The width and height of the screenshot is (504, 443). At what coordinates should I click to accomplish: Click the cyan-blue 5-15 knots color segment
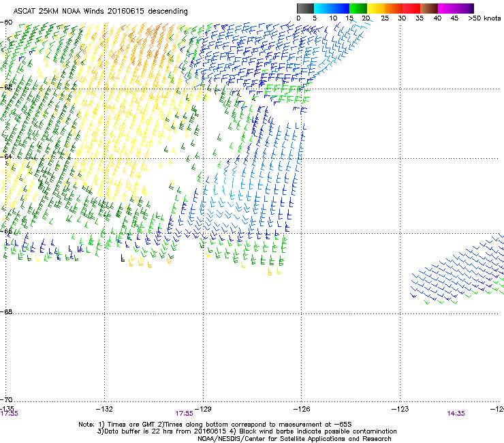coord(332,8)
